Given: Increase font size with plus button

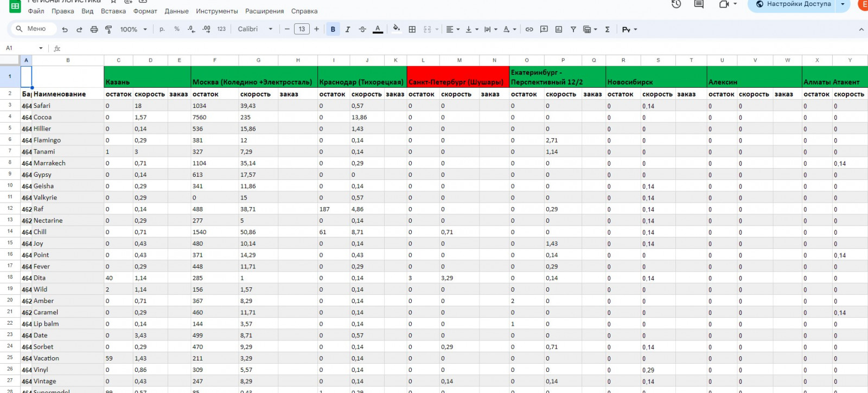Looking at the screenshot, I should point(317,29).
